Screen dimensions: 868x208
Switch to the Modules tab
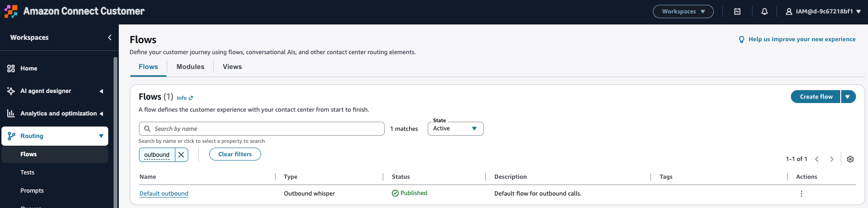(x=190, y=67)
